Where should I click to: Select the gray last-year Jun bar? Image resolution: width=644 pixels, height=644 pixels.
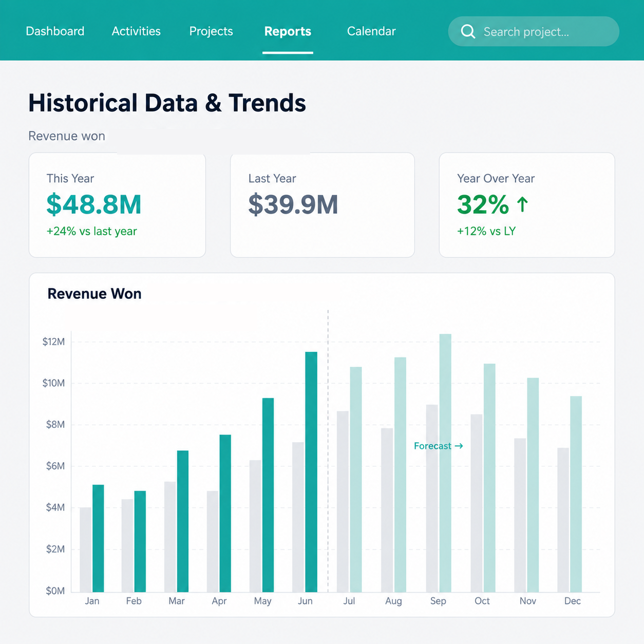[298, 517]
